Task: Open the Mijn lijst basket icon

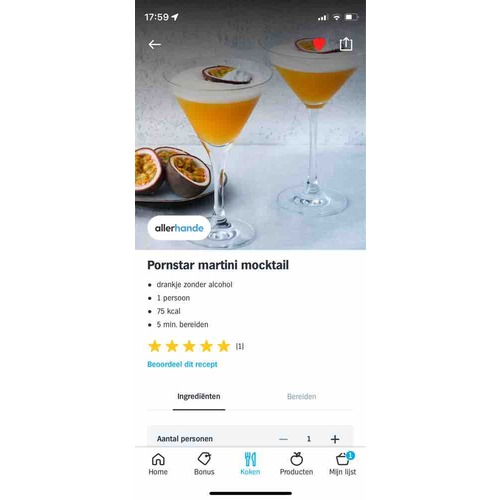Action: click(343, 459)
